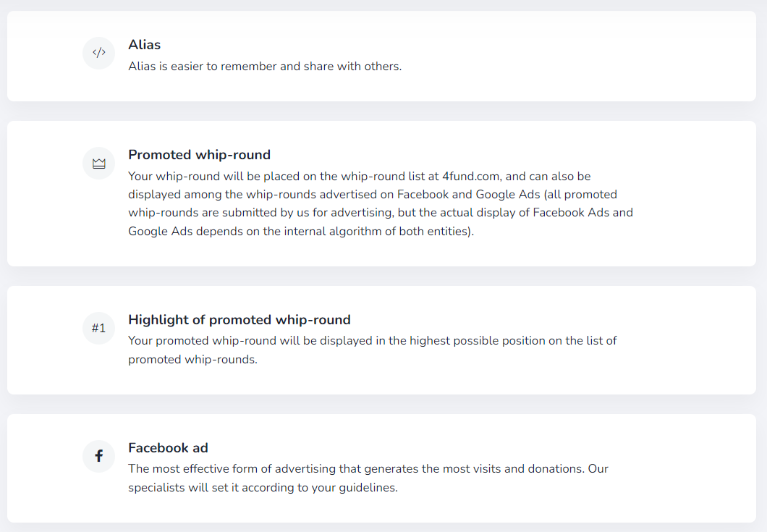This screenshot has height=532, width=767.
Task: Select the Promoted whip-round heading
Action: pos(199,155)
